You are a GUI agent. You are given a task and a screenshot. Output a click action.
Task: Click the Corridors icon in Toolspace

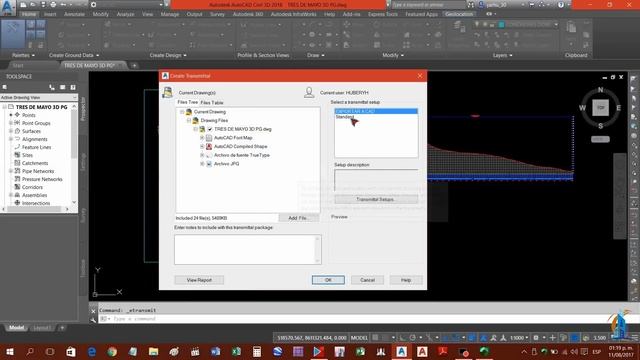coord(17,187)
